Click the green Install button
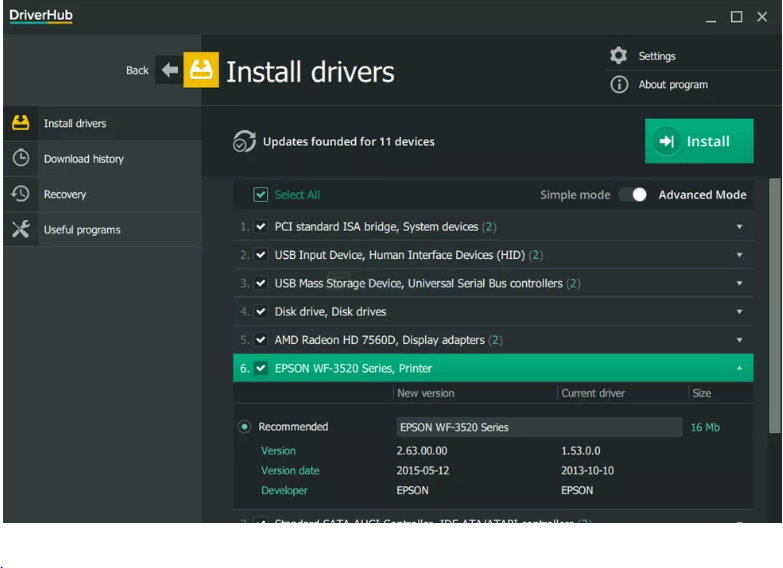The width and height of the screenshot is (783, 568). (699, 141)
